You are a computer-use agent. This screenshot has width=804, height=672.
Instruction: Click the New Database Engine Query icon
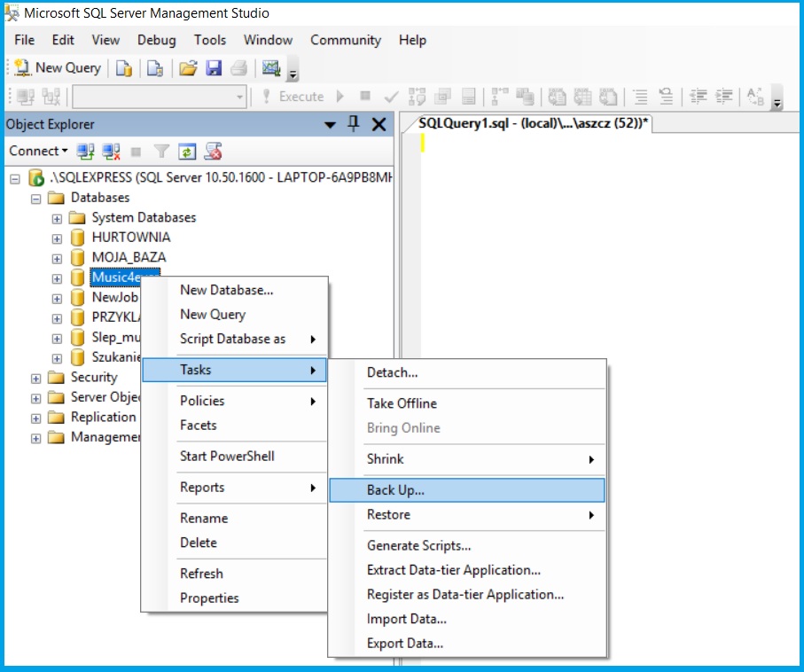pyautogui.click(x=124, y=67)
